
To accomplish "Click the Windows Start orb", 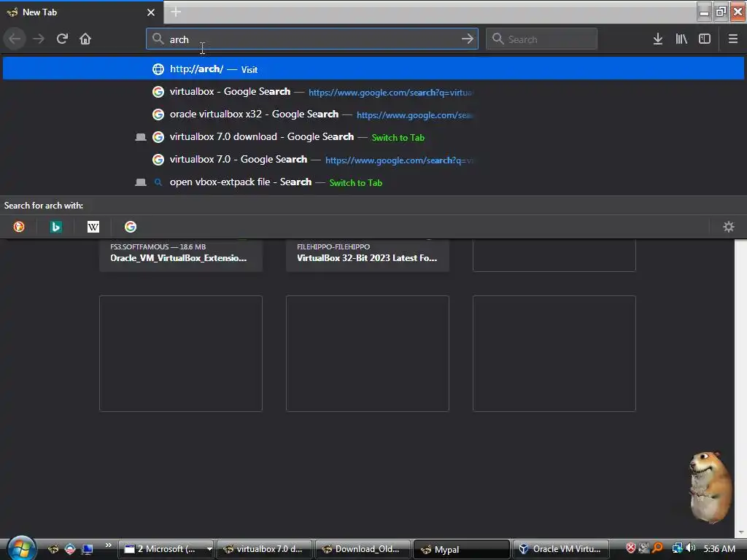I will 21,548.
